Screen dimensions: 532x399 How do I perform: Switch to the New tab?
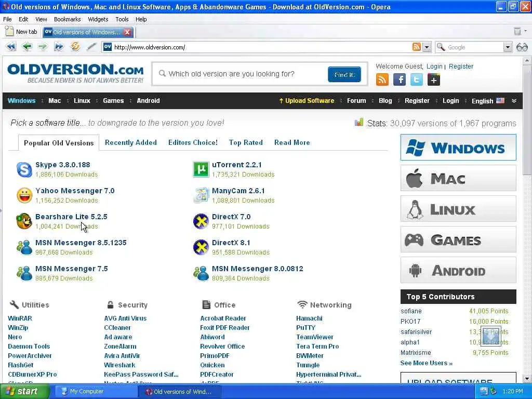(x=21, y=32)
